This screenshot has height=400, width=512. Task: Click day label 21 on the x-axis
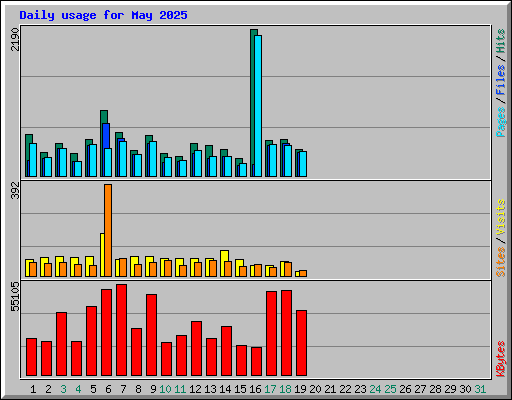click(x=330, y=389)
